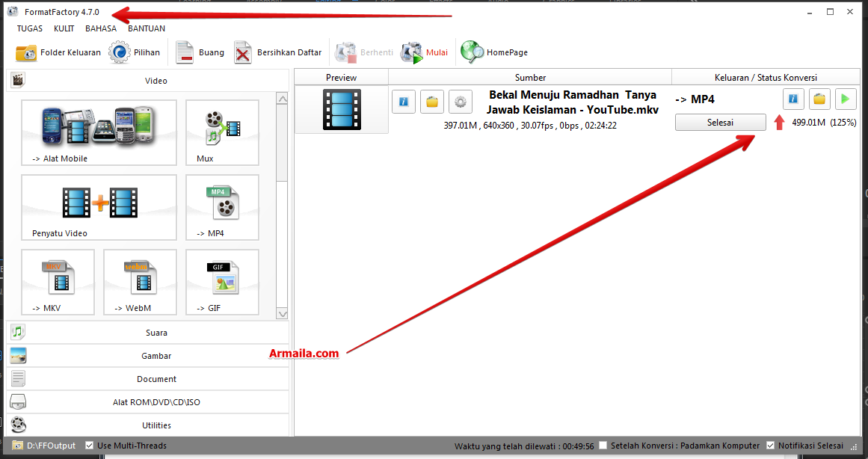
Task: Minimize the FormatFactory window
Action: click(x=810, y=12)
